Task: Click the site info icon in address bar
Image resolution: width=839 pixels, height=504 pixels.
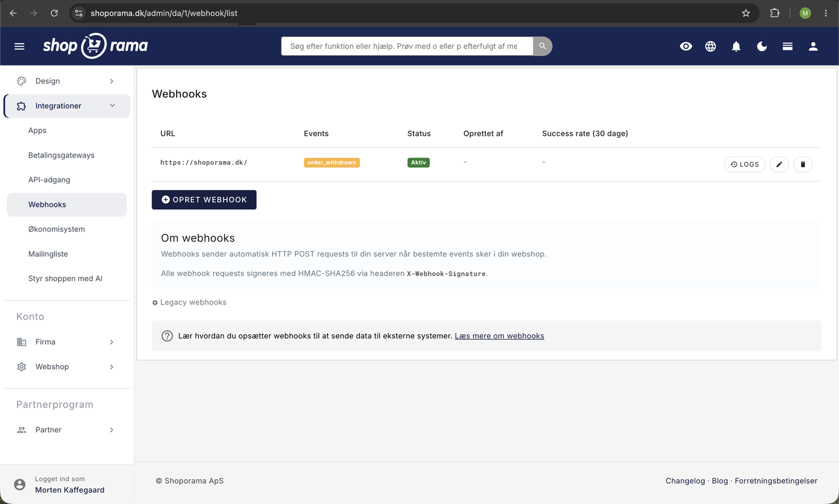Action: click(x=79, y=13)
